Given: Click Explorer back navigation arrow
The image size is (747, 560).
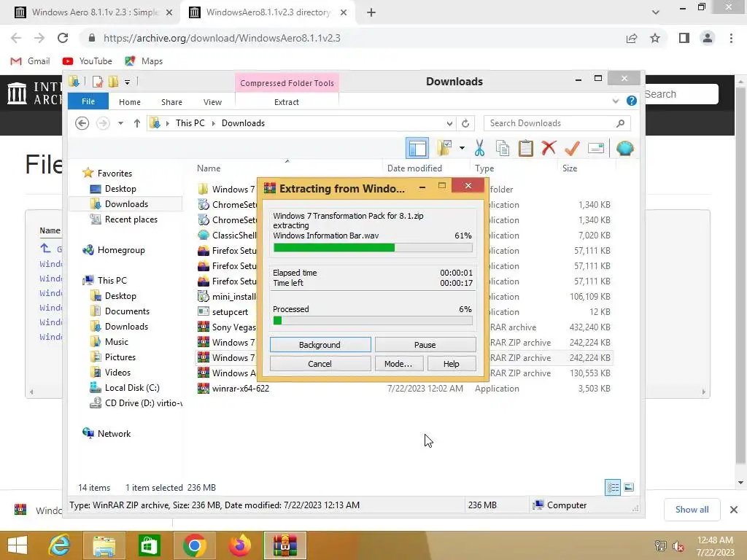Looking at the screenshot, I should 82,123.
